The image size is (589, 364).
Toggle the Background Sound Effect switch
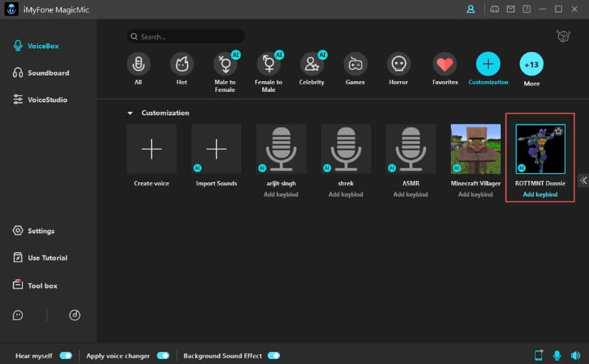[273, 355]
